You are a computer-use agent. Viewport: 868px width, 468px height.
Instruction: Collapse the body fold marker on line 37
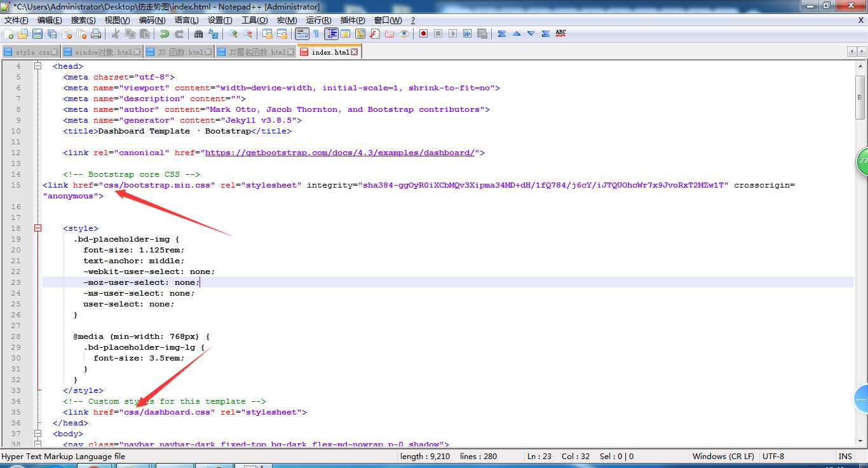click(x=37, y=434)
